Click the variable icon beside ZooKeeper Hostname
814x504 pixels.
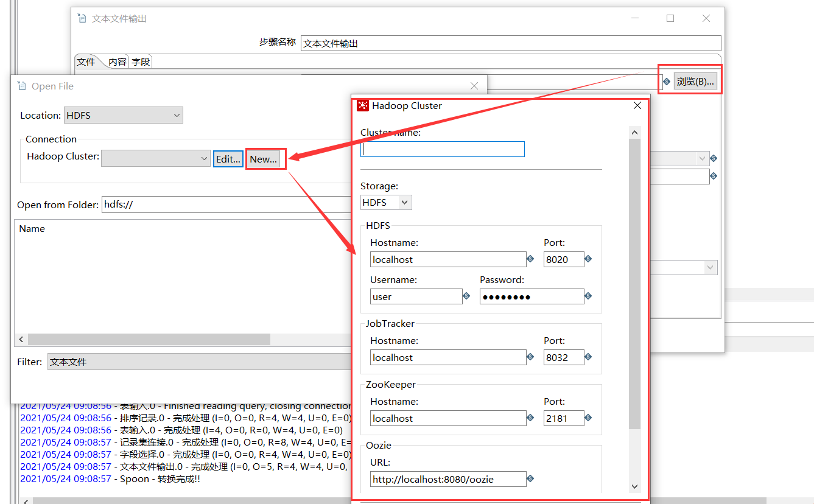tap(530, 418)
